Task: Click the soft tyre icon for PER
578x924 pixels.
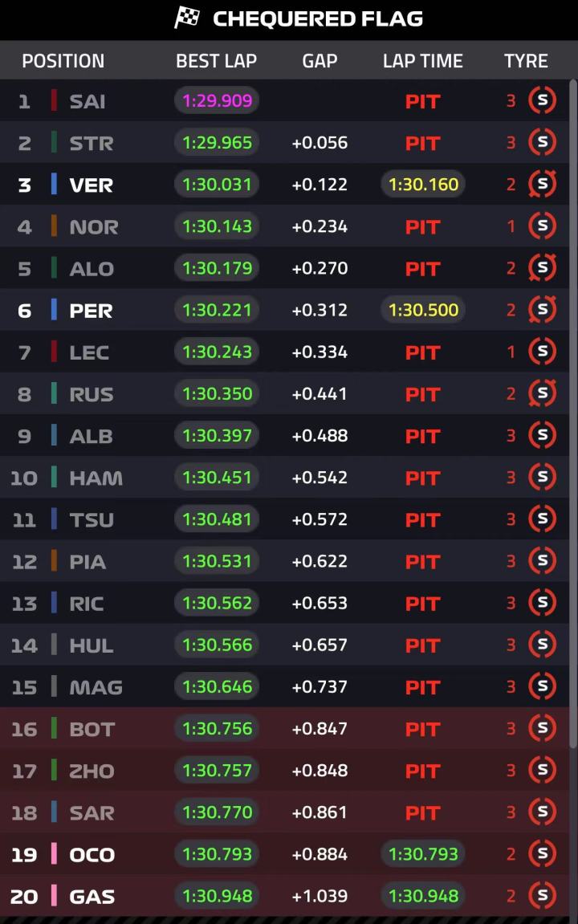Action: pyautogui.click(x=542, y=309)
